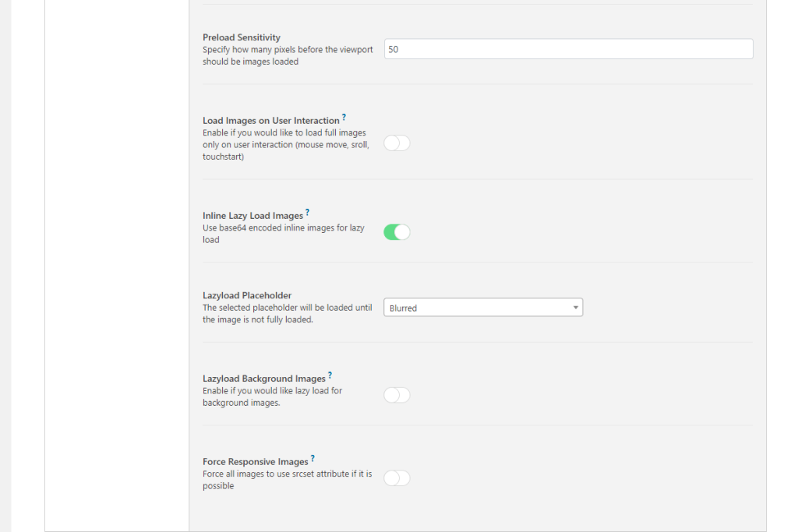798x532 pixels.
Task: Click description 'Specify how many pixels before'
Action: 288,55
